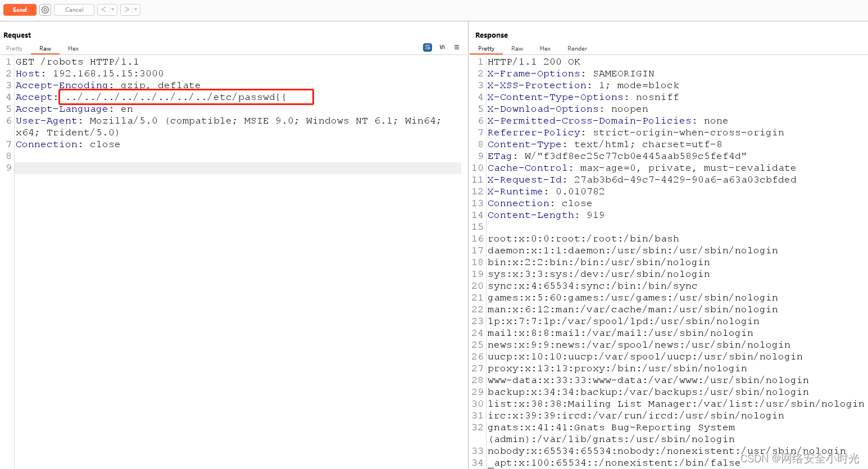This screenshot has height=469, width=868.
Task: Open the back history dropdown arrow
Action: coord(113,10)
